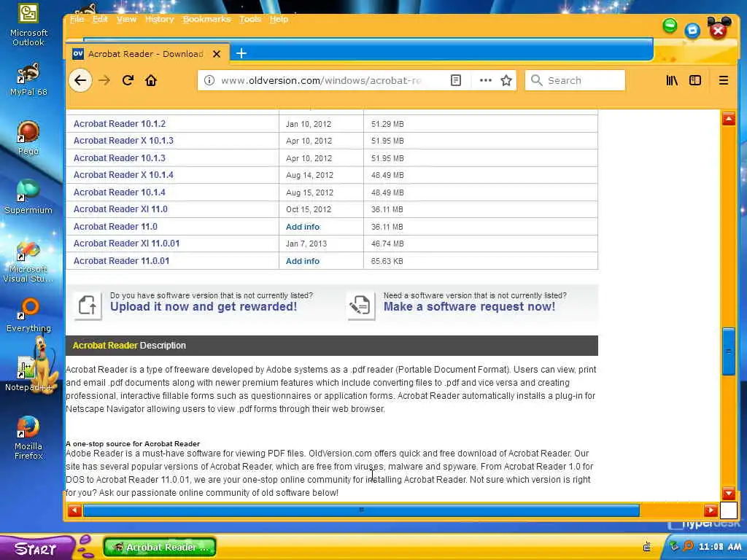Open the View menu
Viewport: 747px width, 560px height.
(x=126, y=19)
